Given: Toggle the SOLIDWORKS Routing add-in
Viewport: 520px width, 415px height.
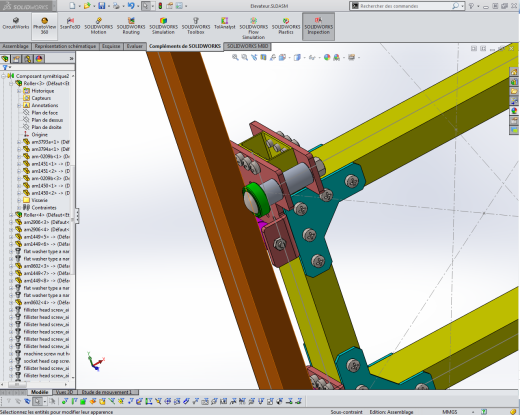Looking at the screenshot, I should point(131,26).
